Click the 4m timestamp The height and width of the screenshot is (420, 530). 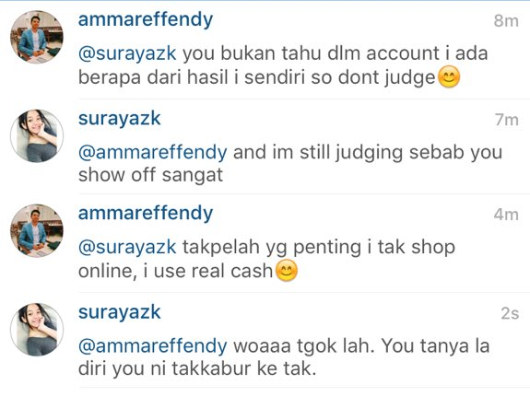point(506,215)
